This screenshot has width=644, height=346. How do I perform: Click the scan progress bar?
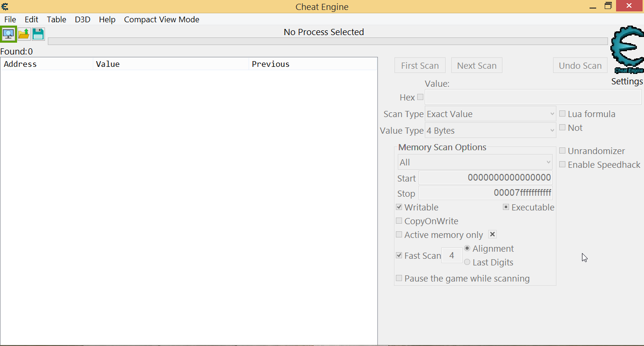(328, 41)
